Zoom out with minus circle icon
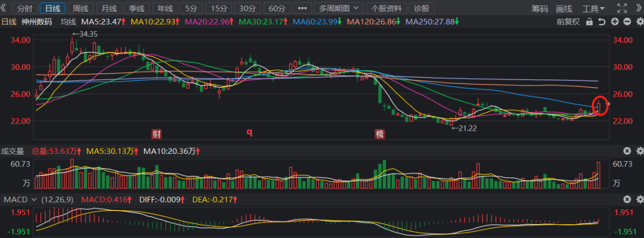Screen dimensions: 644x238 [627, 22]
